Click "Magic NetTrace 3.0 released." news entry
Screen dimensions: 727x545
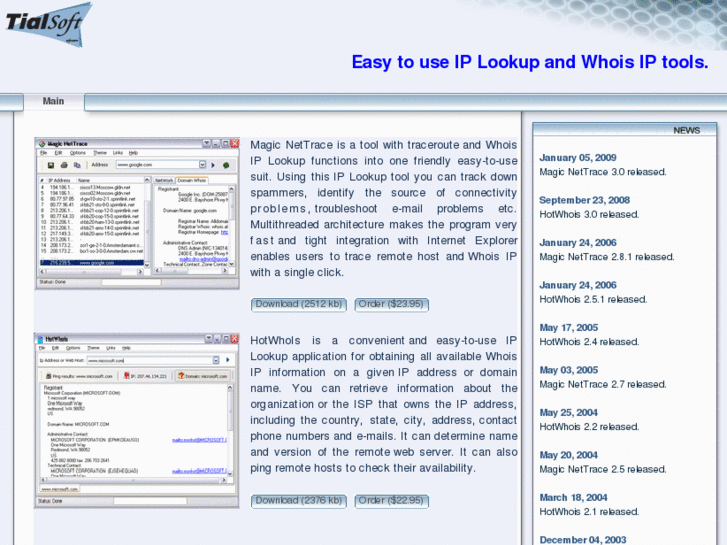(x=603, y=172)
